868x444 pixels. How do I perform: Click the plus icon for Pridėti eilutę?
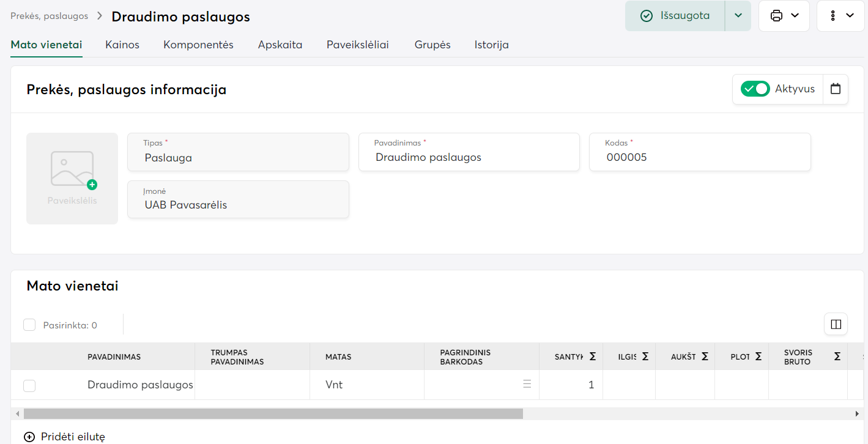tap(29, 437)
